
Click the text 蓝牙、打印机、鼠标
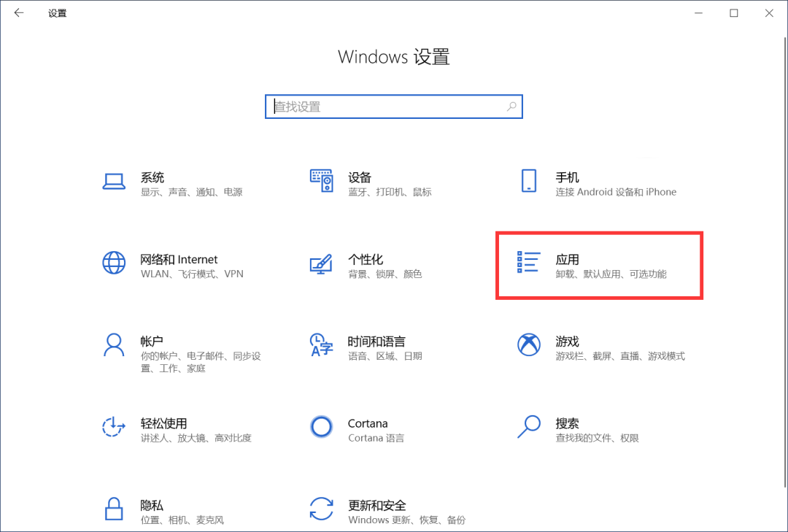(390, 192)
